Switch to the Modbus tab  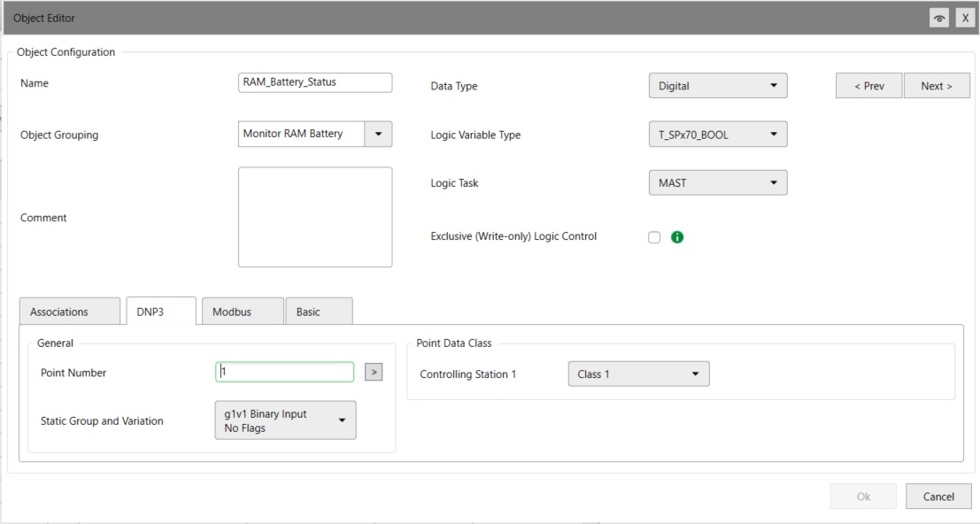[x=243, y=311]
